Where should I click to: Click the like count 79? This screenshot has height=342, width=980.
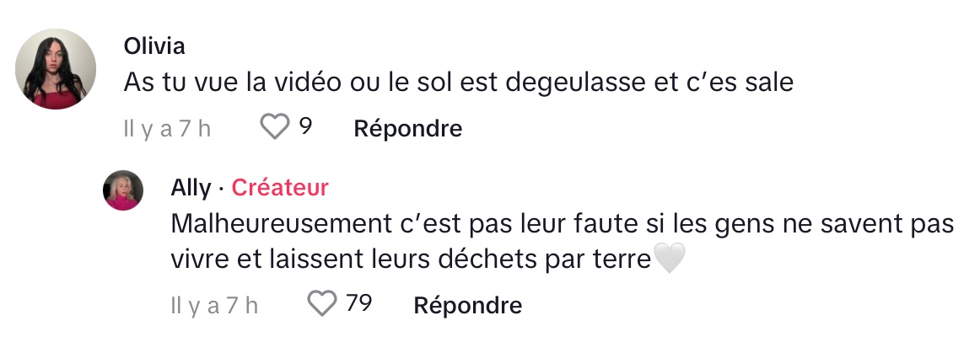point(359,303)
